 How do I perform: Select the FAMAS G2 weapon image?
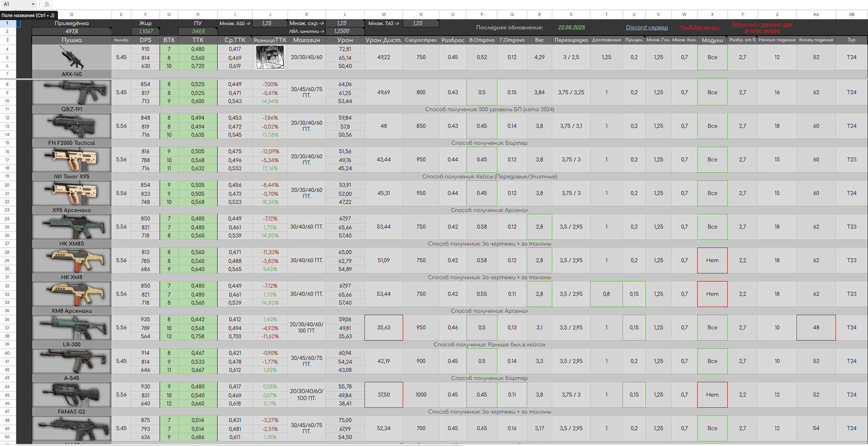71,395
